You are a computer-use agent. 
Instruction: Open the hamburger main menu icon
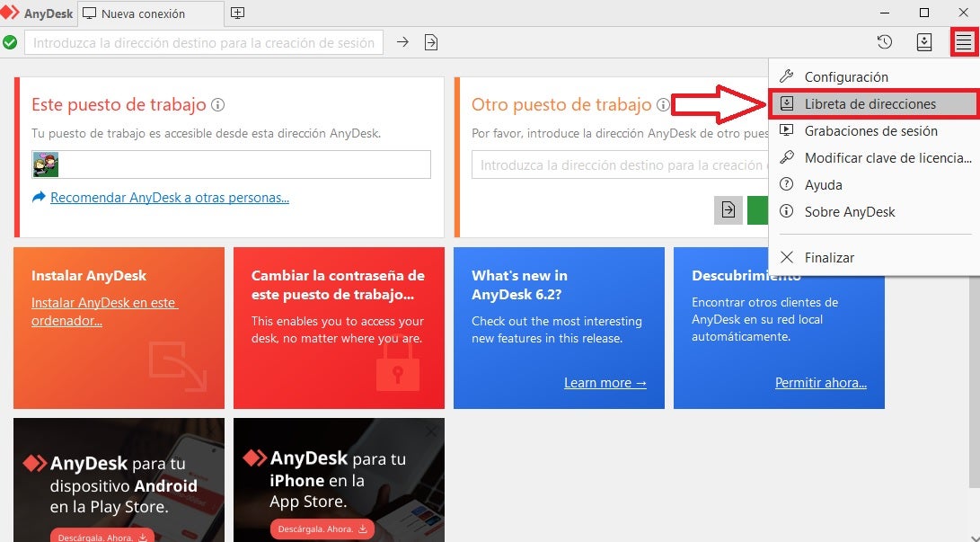963,42
